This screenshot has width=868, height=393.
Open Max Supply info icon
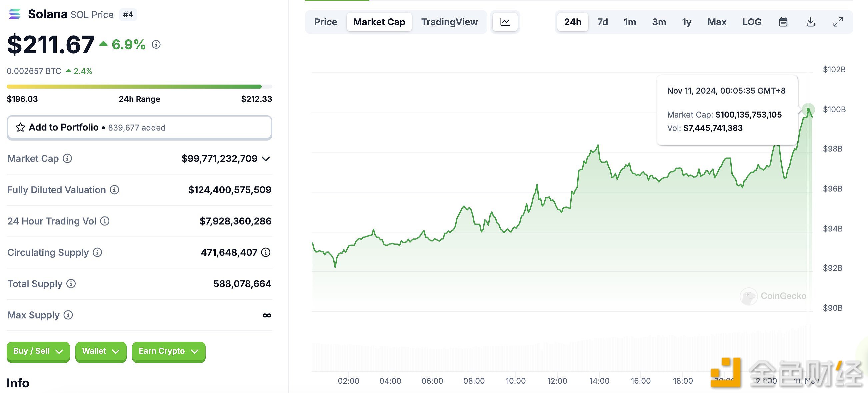coord(68,315)
